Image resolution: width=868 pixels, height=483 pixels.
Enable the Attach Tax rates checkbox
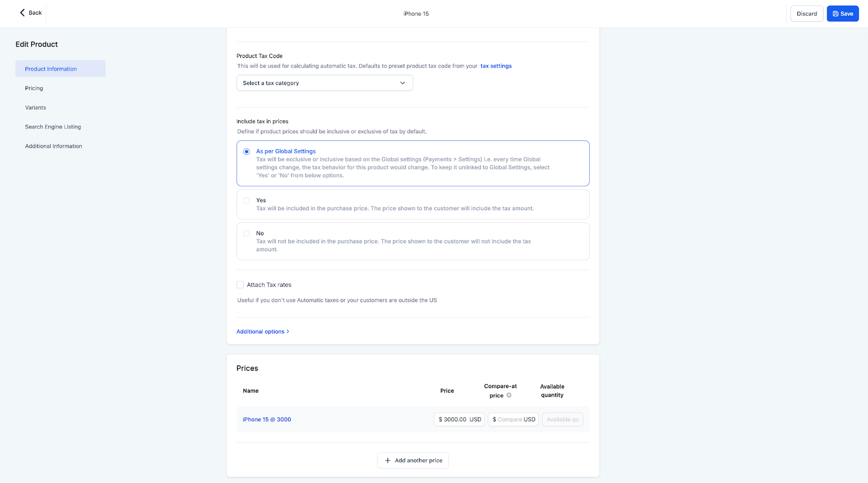(x=240, y=285)
